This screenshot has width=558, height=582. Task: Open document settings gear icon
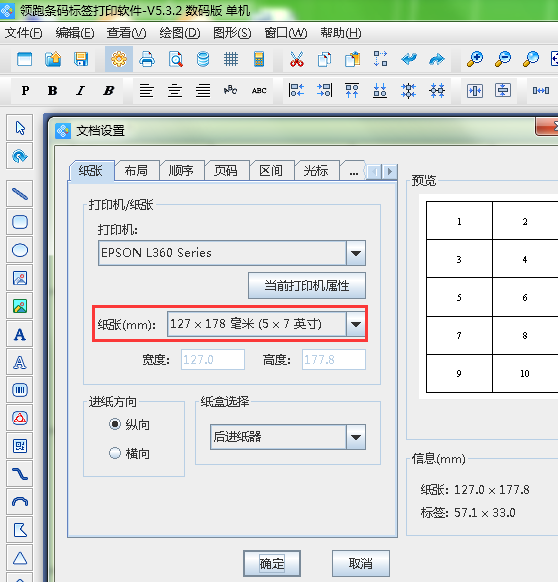(119, 59)
